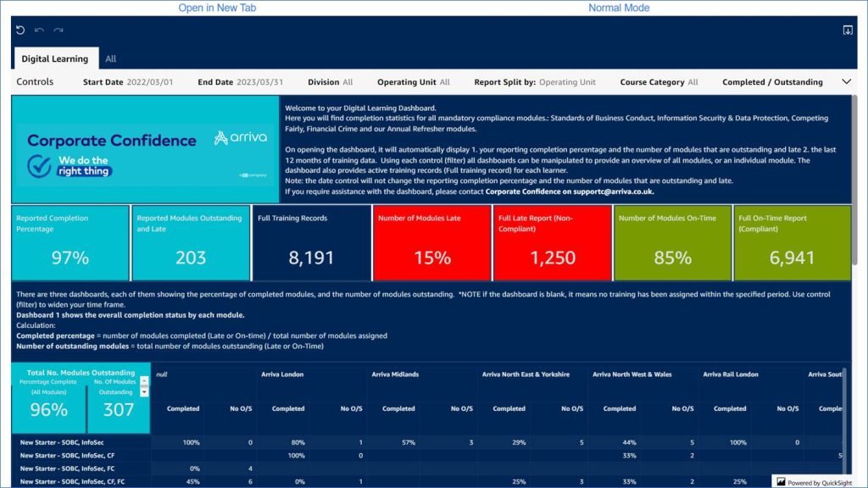Click the Corporate Confidence banner image
868x488 pixels.
[146, 149]
